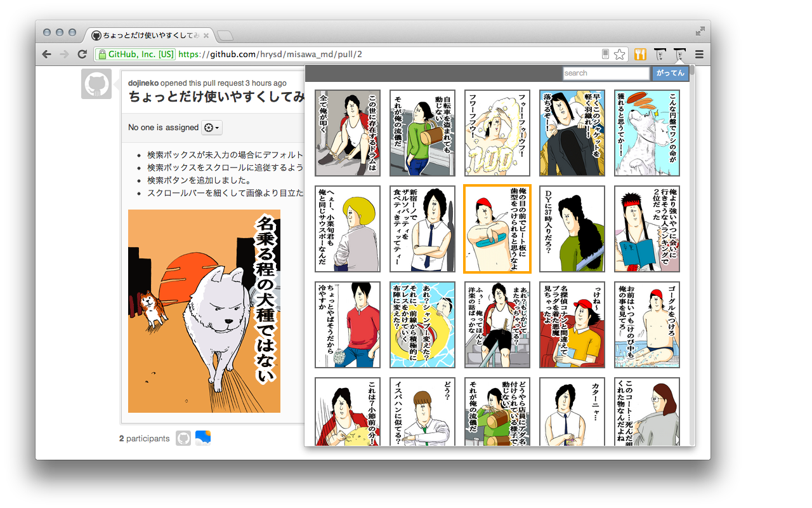812x508 pixels.
Task: Select the drummer この世に存在するドラム panel
Action: tap(348, 133)
